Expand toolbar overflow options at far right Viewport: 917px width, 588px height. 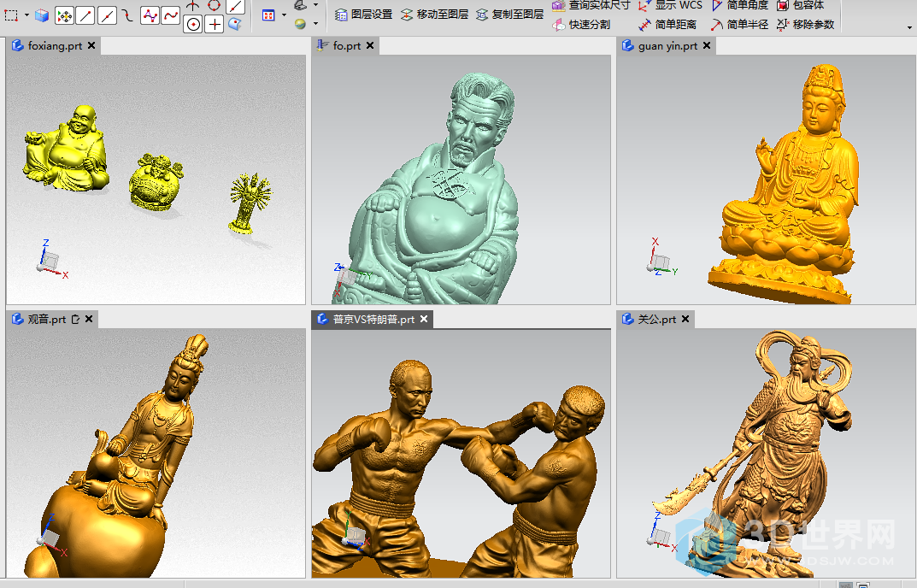[x=909, y=27]
